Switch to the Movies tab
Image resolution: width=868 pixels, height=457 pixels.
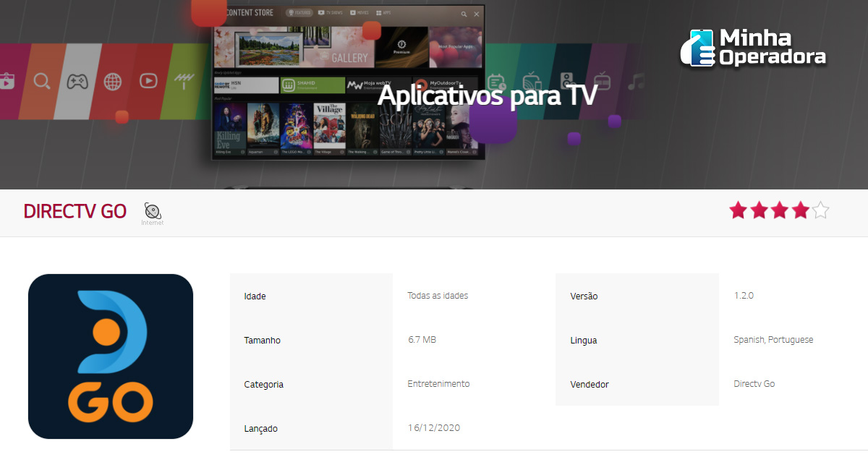tap(359, 13)
